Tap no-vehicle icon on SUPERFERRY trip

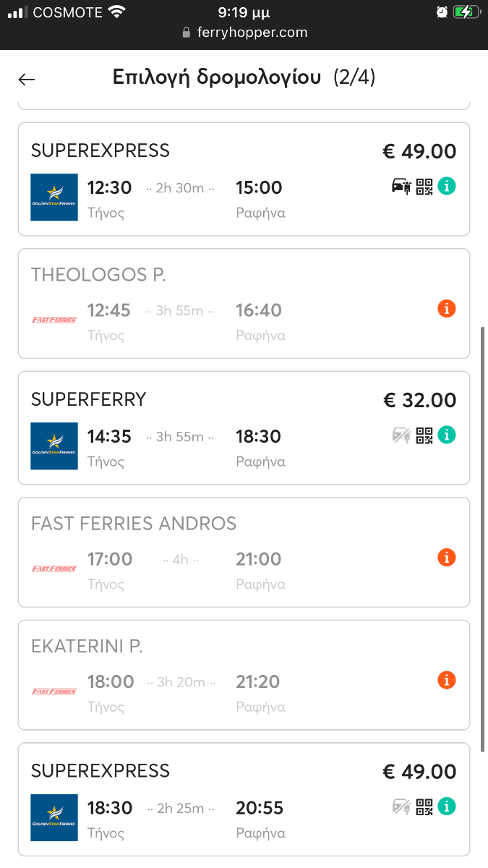point(401,435)
